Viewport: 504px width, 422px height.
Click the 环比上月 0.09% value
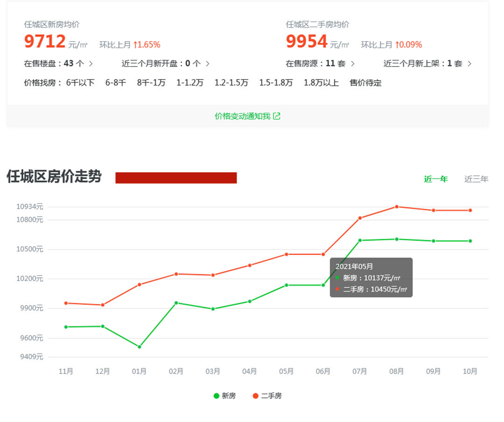(408, 45)
